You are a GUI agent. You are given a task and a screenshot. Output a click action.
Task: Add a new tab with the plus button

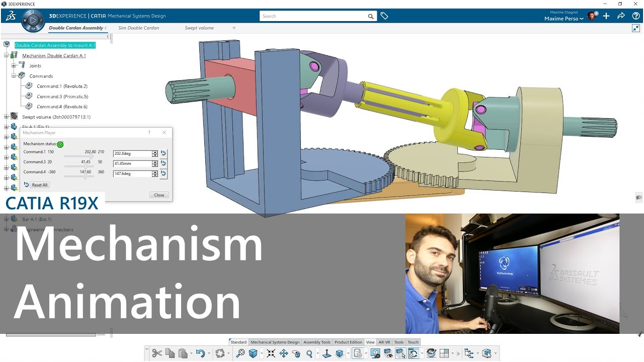(x=234, y=28)
